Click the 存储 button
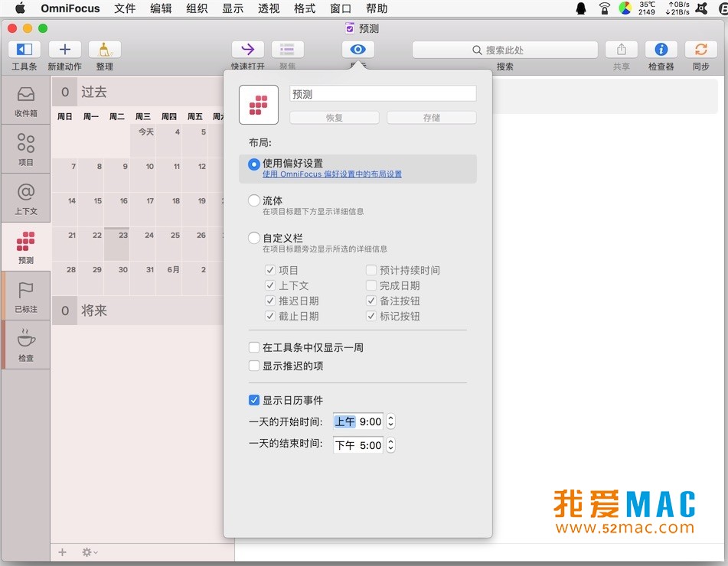This screenshot has height=566, width=728. 432,117
